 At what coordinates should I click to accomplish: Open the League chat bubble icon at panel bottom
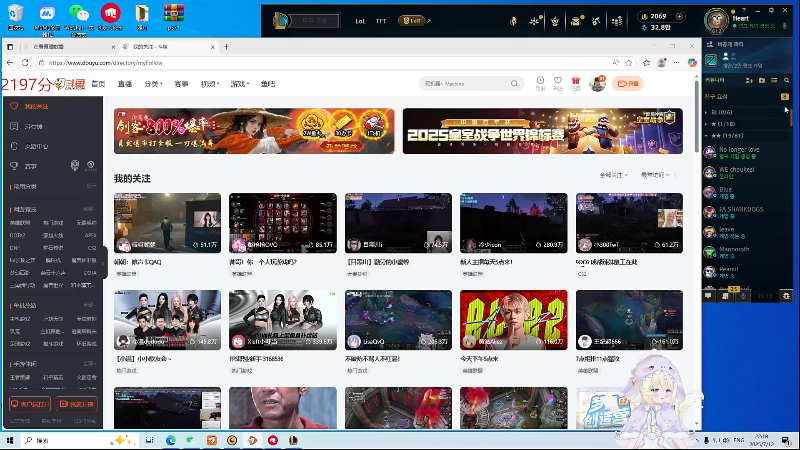pyautogui.click(x=709, y=295)
